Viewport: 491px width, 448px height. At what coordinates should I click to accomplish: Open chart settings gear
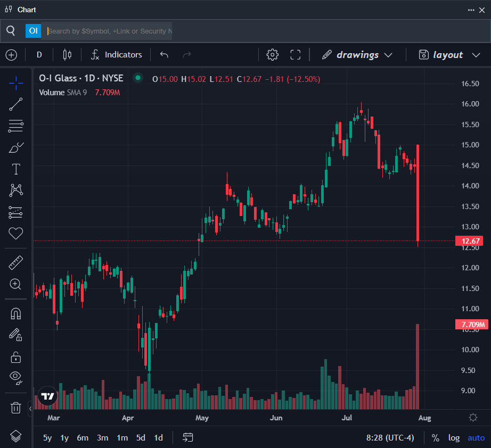coord(273,55)
